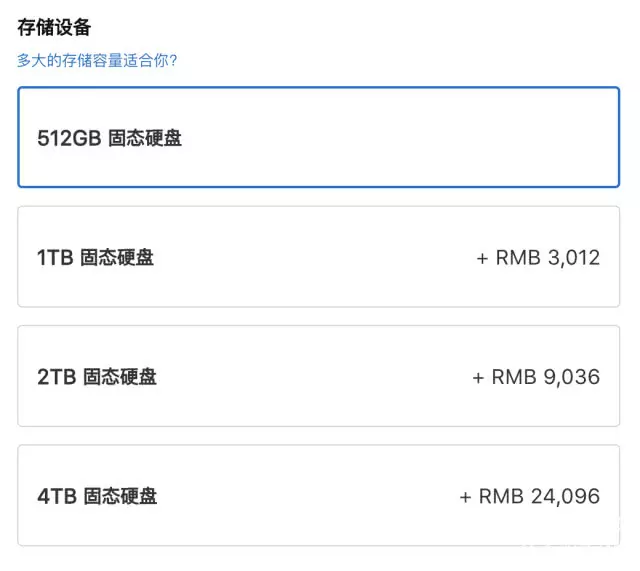Click blank middle area of 2TB card
The width and height of the screenshot is (640, 571).
tap(314, 377)
